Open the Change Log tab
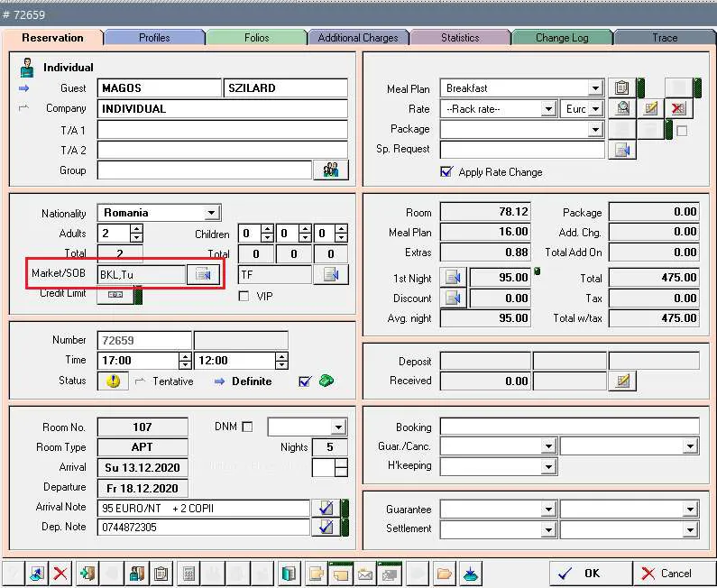717x588 pixels. click(x=562, y=38)
